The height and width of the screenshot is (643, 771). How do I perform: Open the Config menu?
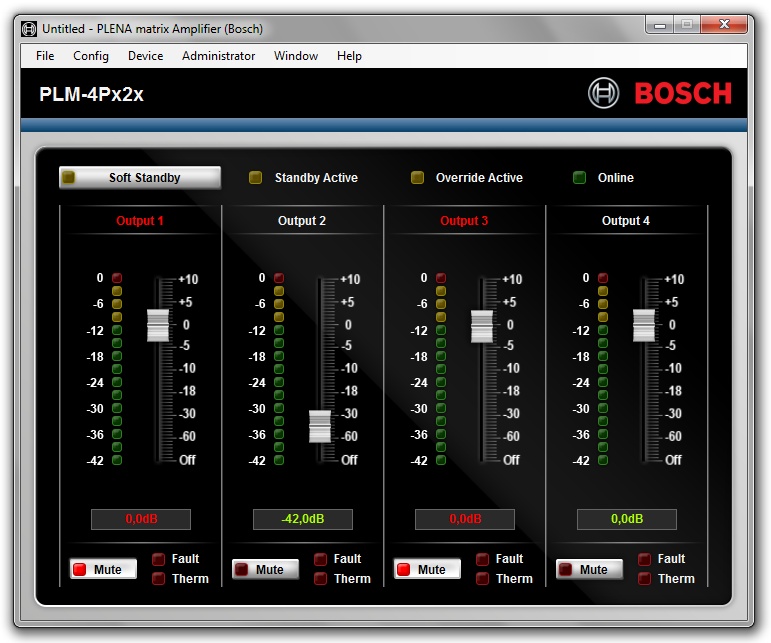90,56
